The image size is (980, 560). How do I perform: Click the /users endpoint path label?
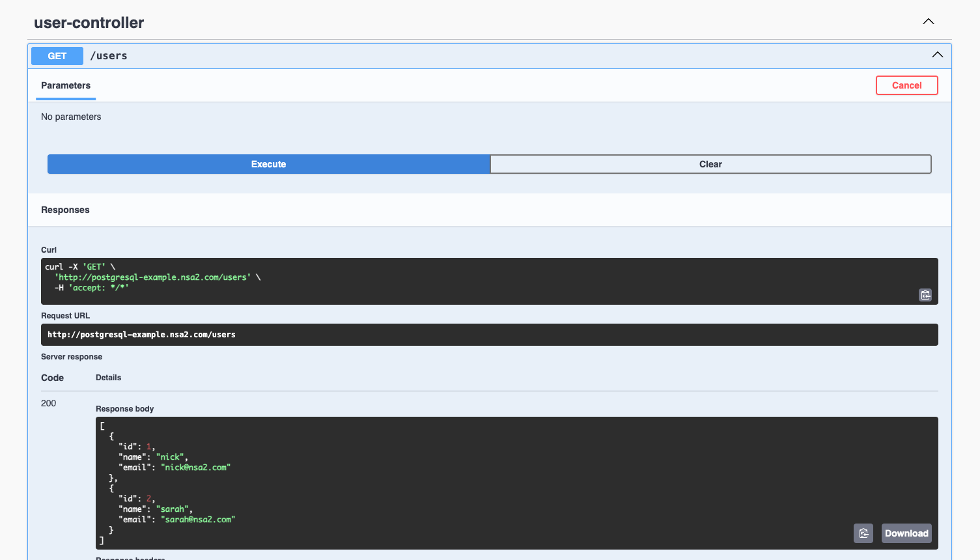tap(109, 55)
